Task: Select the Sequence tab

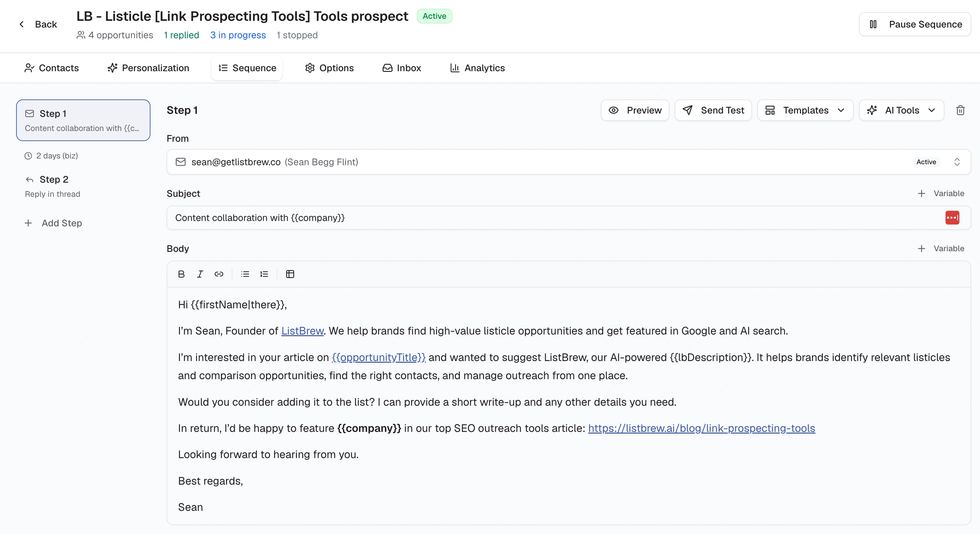Action: click(247, 68)
